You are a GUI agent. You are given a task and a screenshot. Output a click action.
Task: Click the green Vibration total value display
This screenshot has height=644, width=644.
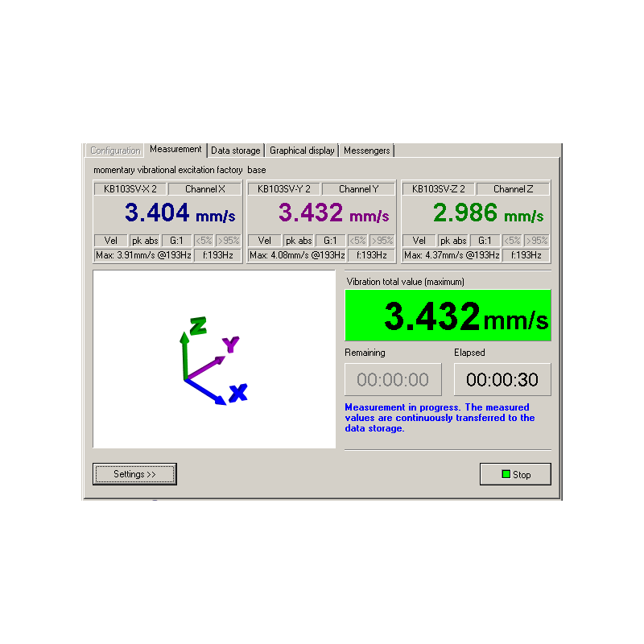448,316
